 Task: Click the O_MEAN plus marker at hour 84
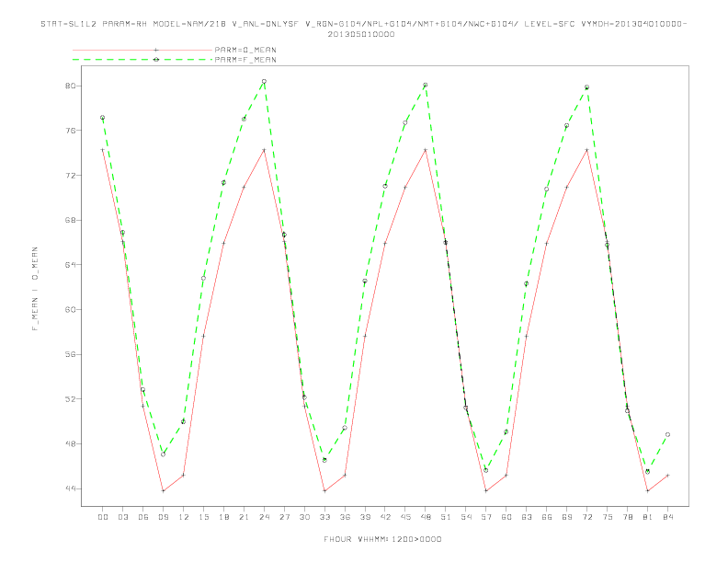(x=667, y=476)
